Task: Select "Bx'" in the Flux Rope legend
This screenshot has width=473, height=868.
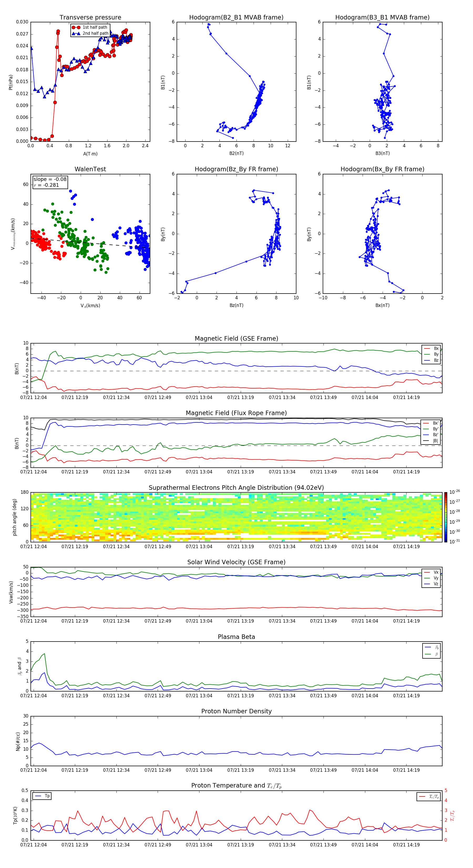Action: [x=431, y=423]
